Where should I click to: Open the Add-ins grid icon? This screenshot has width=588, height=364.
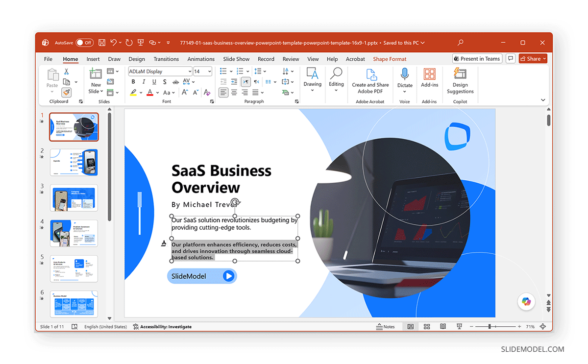click(430, 78)
